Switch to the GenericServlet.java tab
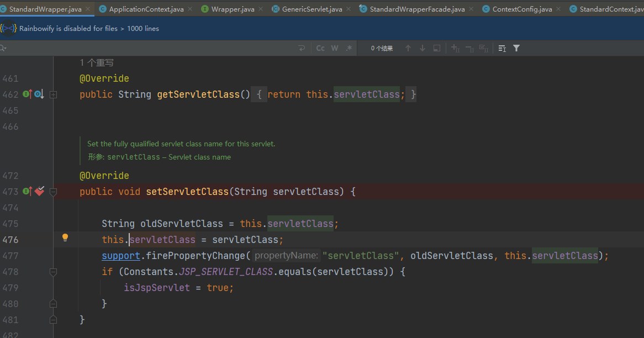 312,9
